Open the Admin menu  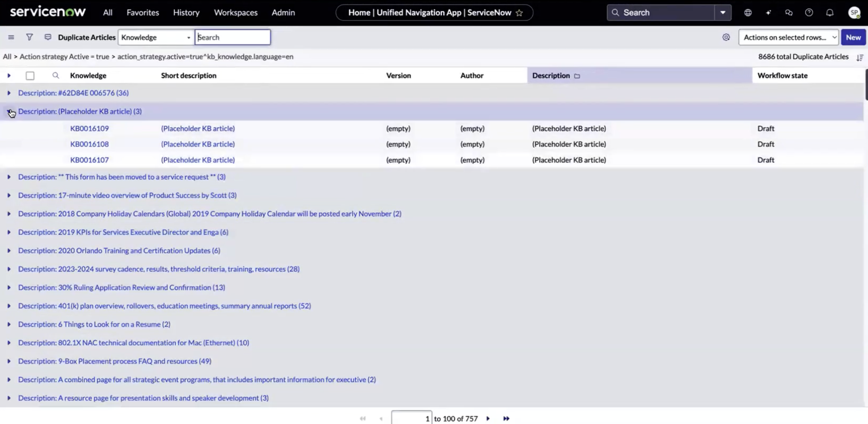pos(283,13)
